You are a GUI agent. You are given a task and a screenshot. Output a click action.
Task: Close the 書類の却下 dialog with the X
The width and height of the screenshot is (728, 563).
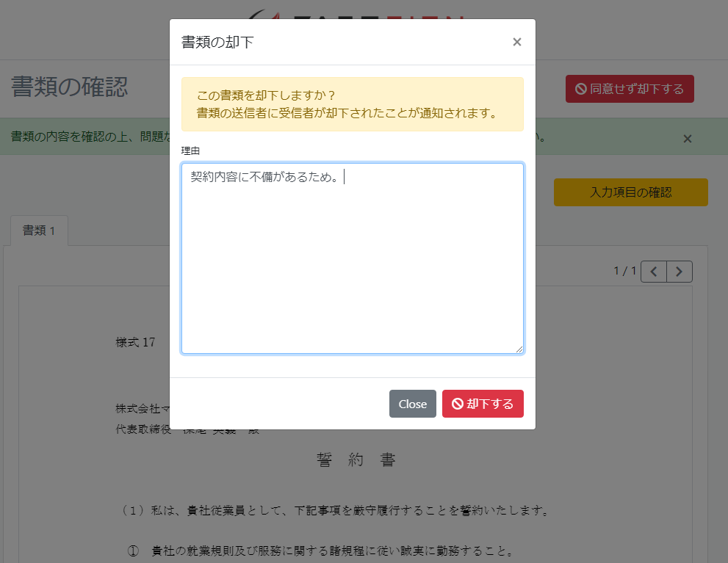tap(516, 42)
